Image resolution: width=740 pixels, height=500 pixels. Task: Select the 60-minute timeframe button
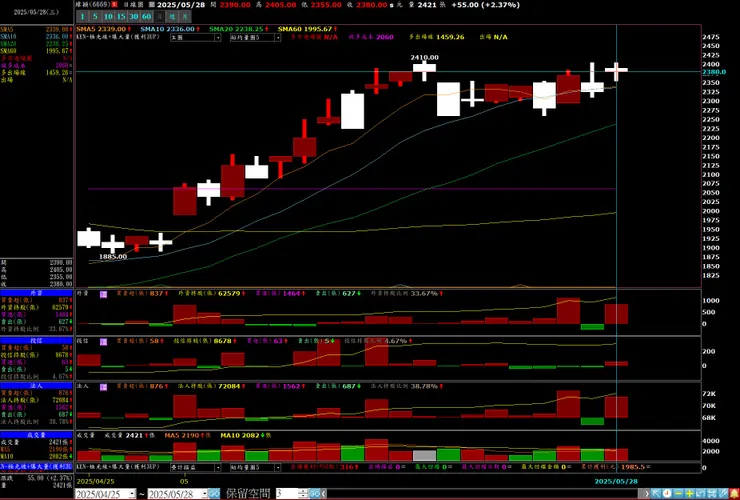coord(147,17)
